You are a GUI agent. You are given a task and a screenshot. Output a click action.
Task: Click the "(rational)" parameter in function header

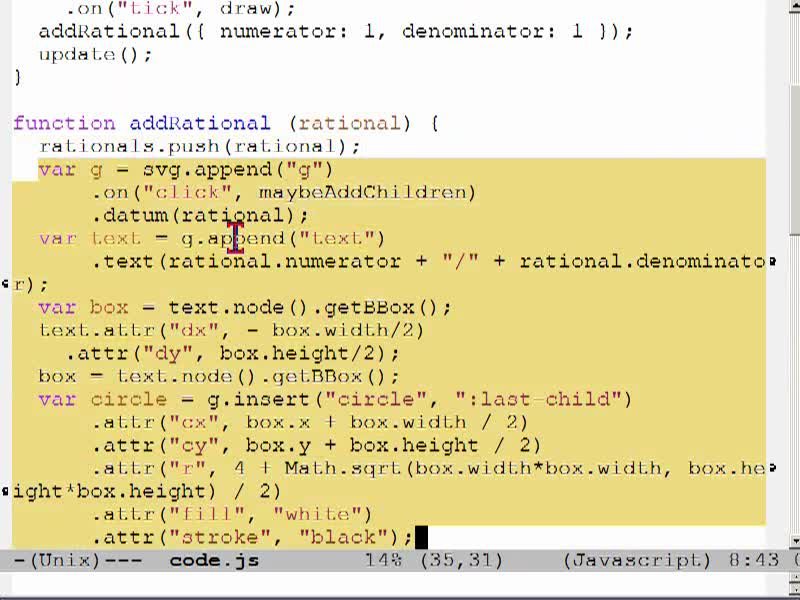(349, 123)
